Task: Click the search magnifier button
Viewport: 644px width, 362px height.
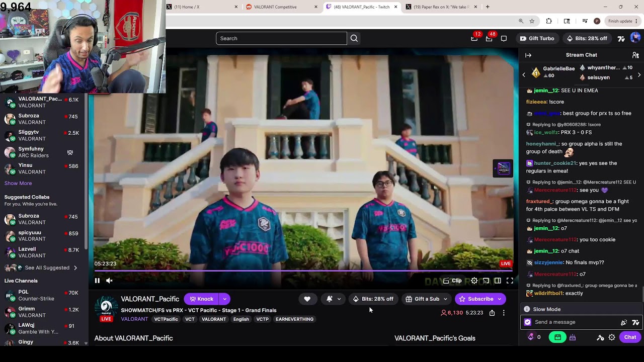Action: 354,38
